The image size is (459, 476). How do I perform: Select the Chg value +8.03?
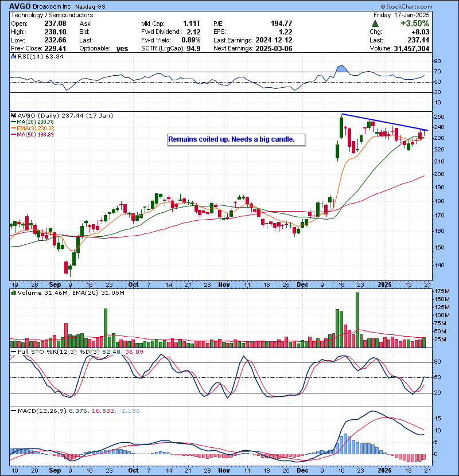(x=421, y=32)
